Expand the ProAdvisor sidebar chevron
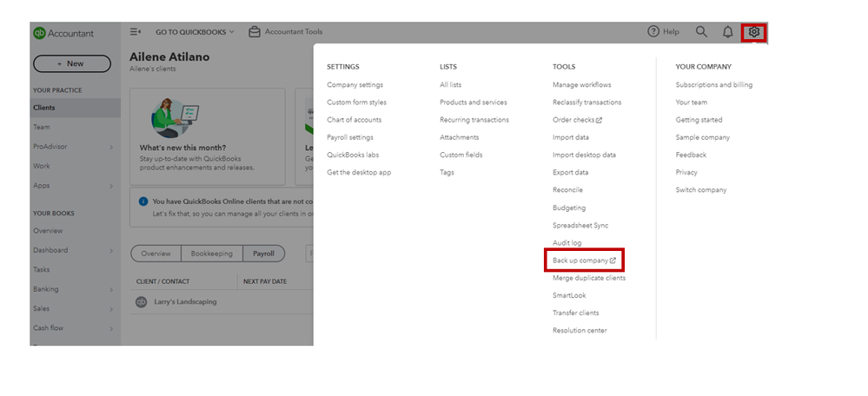 point(111,147)
